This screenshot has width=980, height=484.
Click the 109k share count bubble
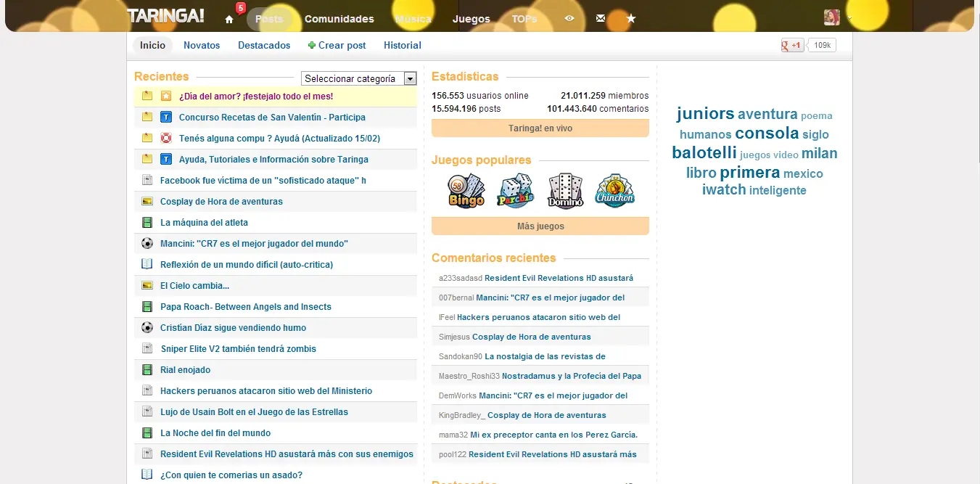pos(822,45)
